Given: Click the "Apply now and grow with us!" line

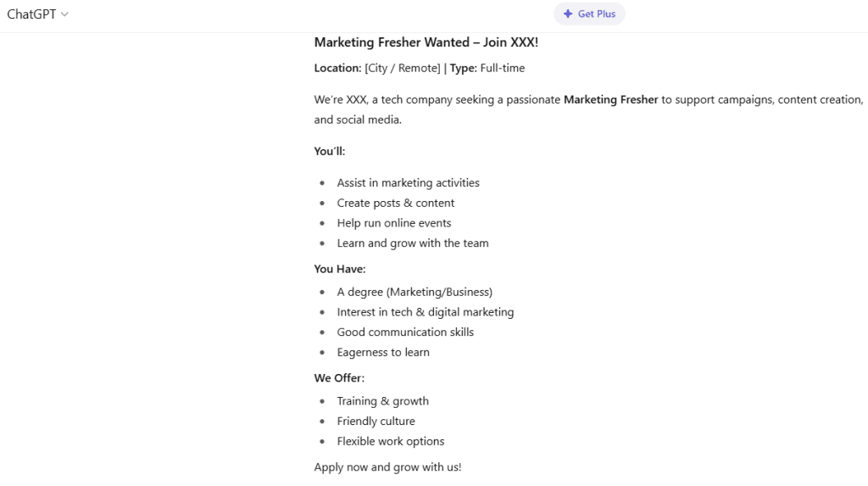Looking at the screenshot, I should point(387,467).
